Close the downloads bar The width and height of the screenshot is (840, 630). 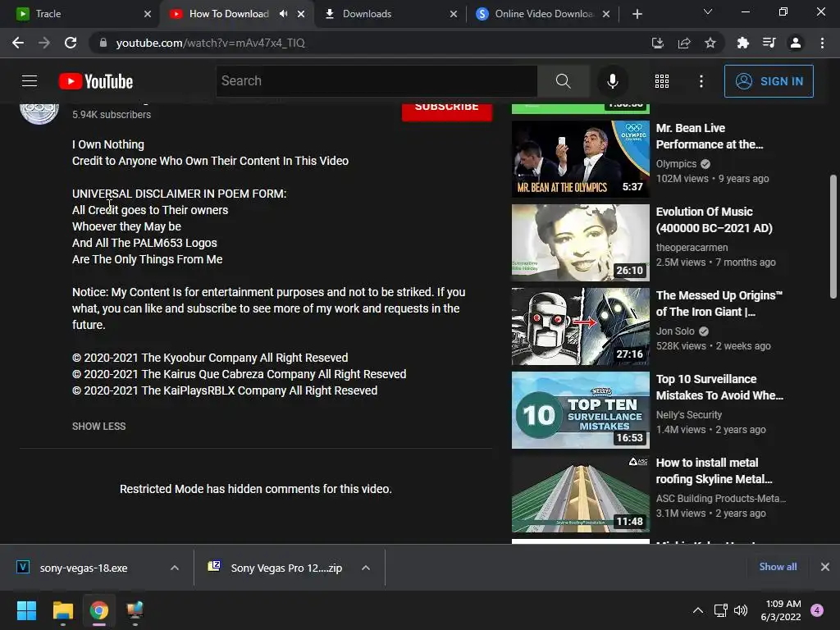pos(825,567)
